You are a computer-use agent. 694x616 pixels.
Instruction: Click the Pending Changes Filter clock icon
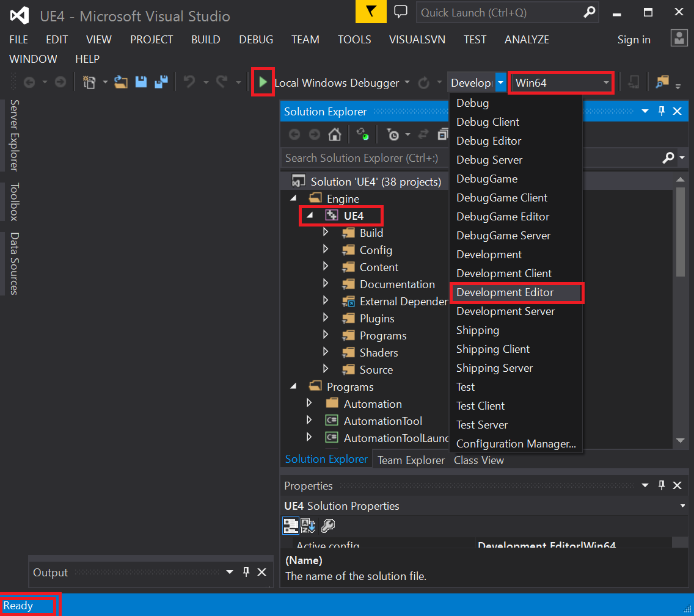click(393, 134)
